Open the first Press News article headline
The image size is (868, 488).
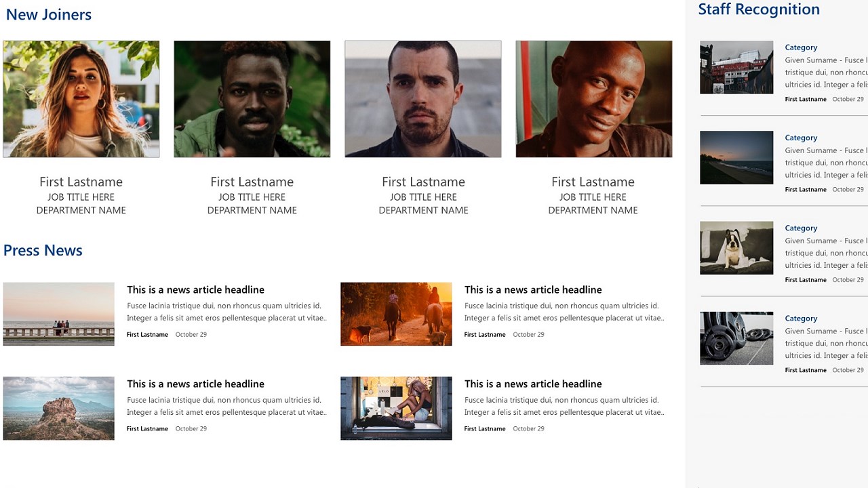point(195,289)
